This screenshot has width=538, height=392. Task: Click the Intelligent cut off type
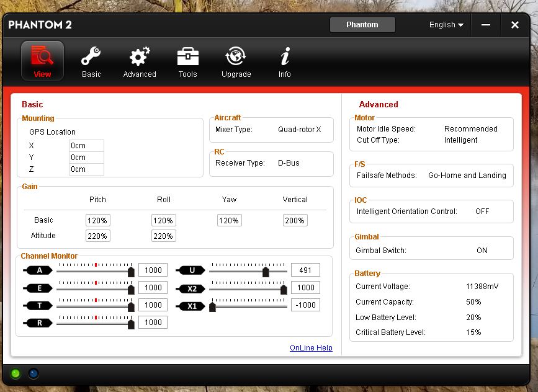point(460,140)
